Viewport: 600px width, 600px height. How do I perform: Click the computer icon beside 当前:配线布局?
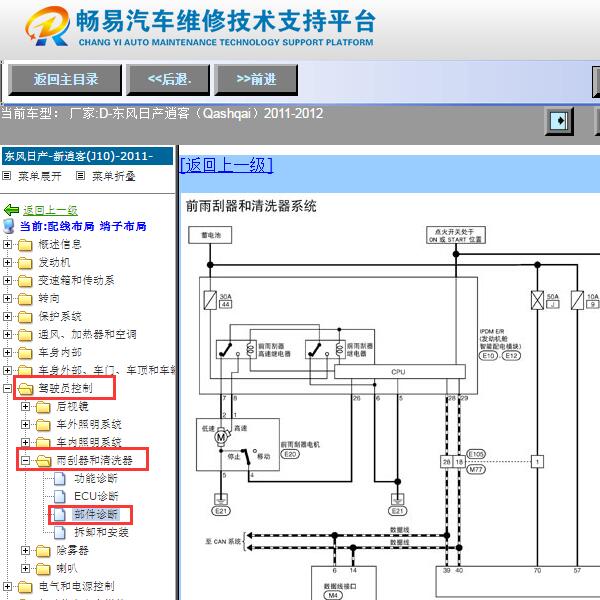click(x=8, y=227)
